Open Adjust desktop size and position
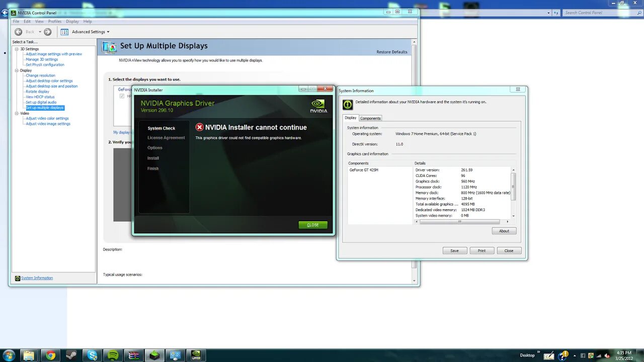The width and height of the screenshot is (644, 362). pyautogui.click(x=52, y=86)
